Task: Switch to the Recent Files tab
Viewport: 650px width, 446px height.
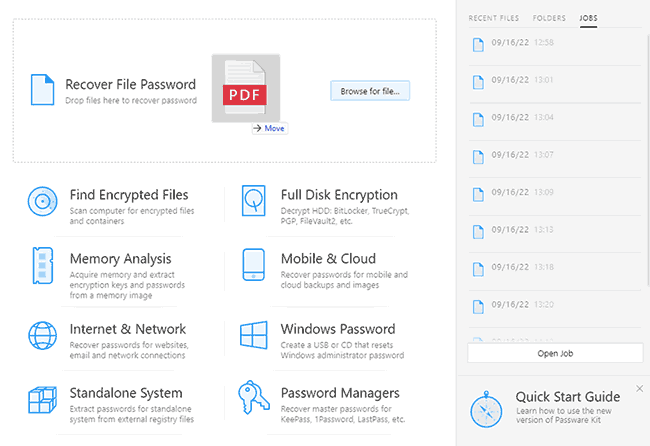Action: coord(494,18)
